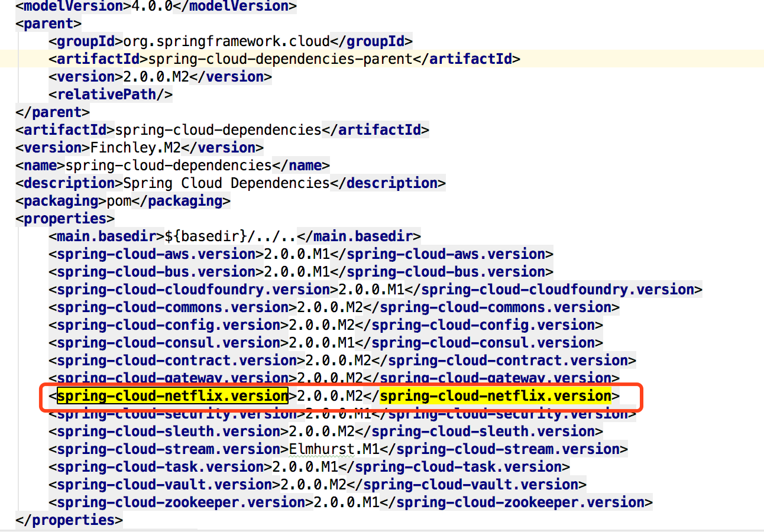This screenshot has height=532, width=764.
Task: Click the closing spring-cloud-zookeeper.version tag
Action: point(515,502)
